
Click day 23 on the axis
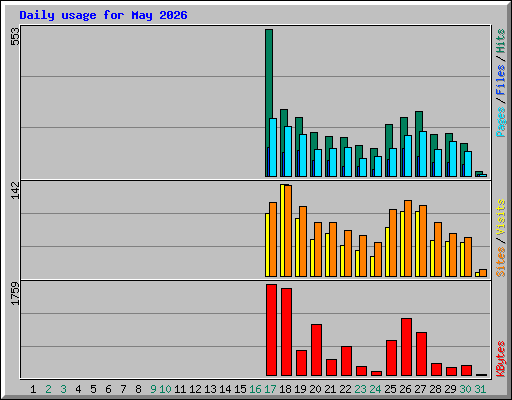pyautogui.click(x=360, y=389)
